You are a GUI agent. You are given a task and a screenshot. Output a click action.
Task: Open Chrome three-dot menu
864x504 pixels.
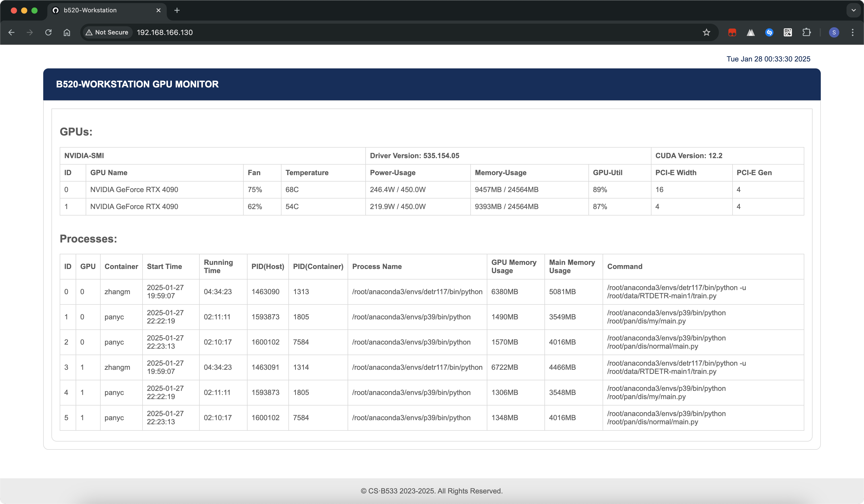[852, 32]
